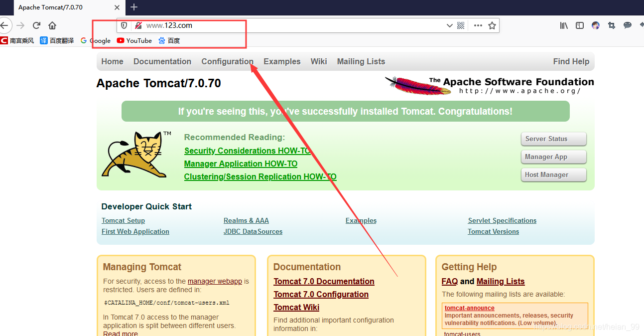Open the FAQ link in Getting Help
The image size is (644, 336).
pyautogui.click(x=450, y=282)
